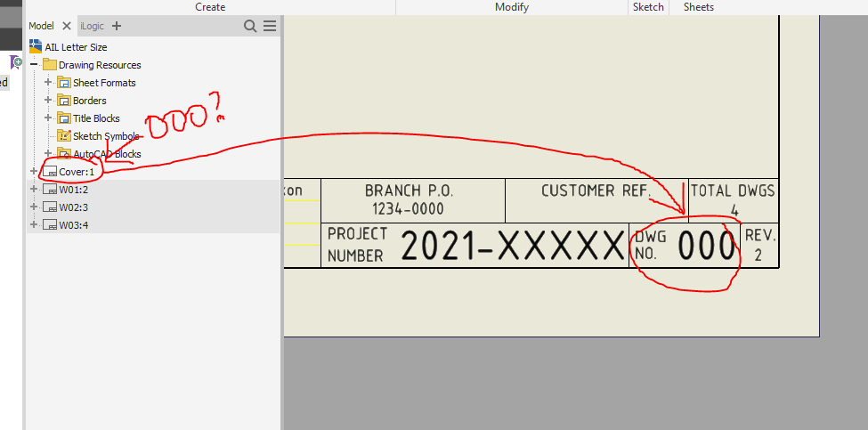The width and height of the screenshot is (868, 430).
Task: Click the purple bookmark icon at far left
Action: 16,62
